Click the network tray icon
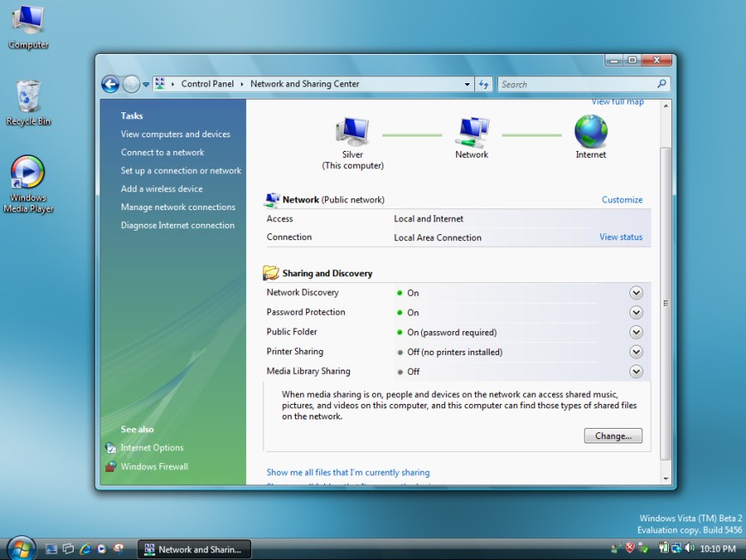The width and height of the screenshot is (746, 560). (676, 548)
